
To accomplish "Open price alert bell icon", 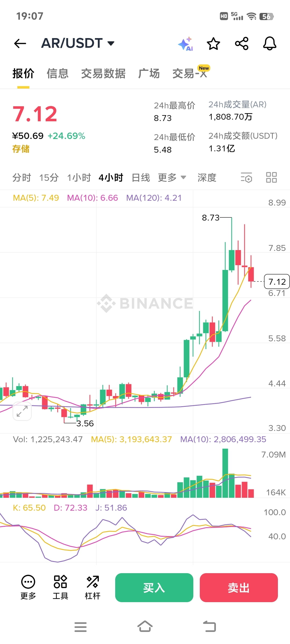I will click(270, 44).
